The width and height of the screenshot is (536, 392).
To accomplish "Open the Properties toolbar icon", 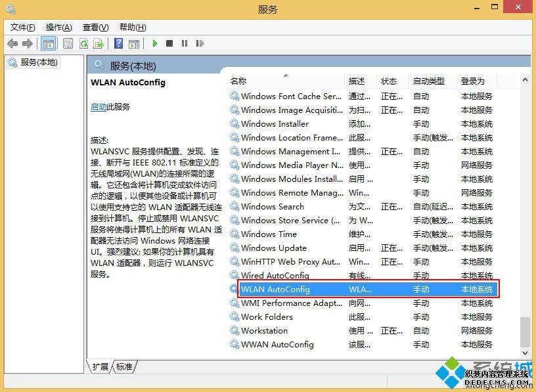I will tap(68, 43).
